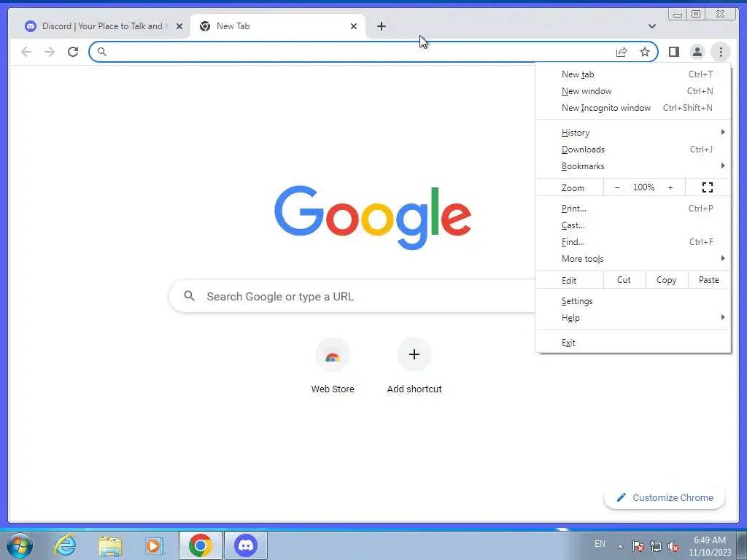Open New Incognito window

pos(633,108)
